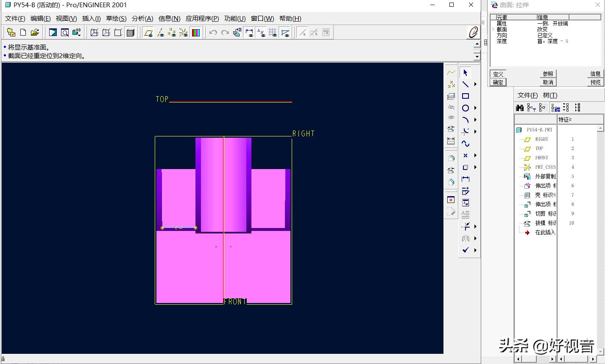
Task: Select the line sketch tool
Action: tap(466, 84)
